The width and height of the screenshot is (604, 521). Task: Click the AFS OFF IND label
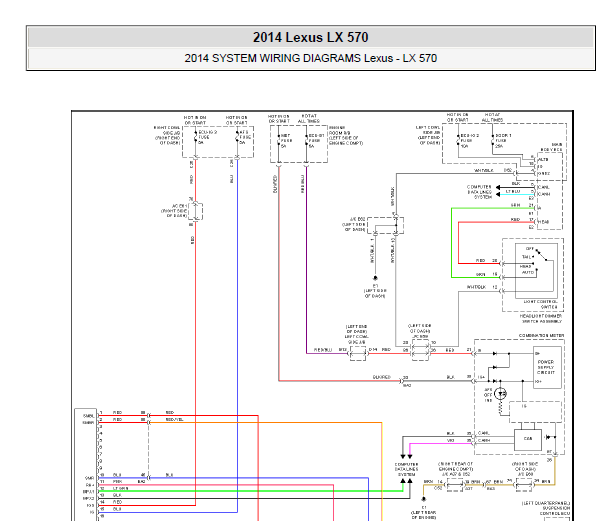click(488, 395)
